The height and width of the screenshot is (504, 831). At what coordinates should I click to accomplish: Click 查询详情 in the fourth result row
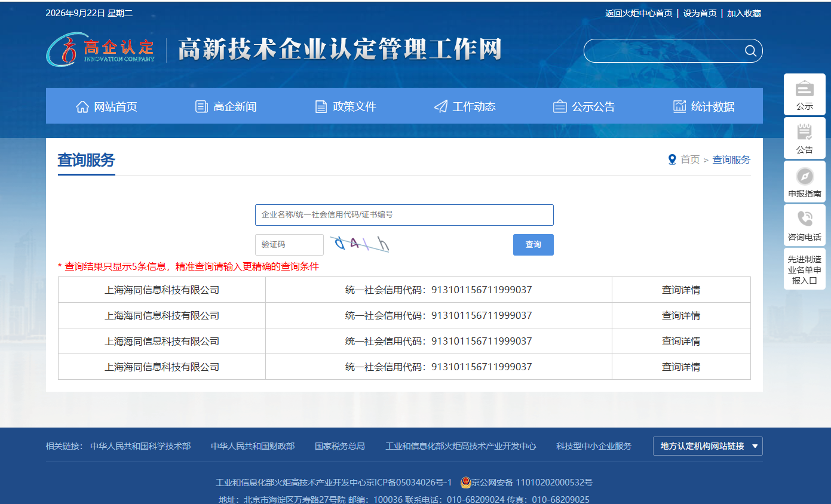pos(681,367)
